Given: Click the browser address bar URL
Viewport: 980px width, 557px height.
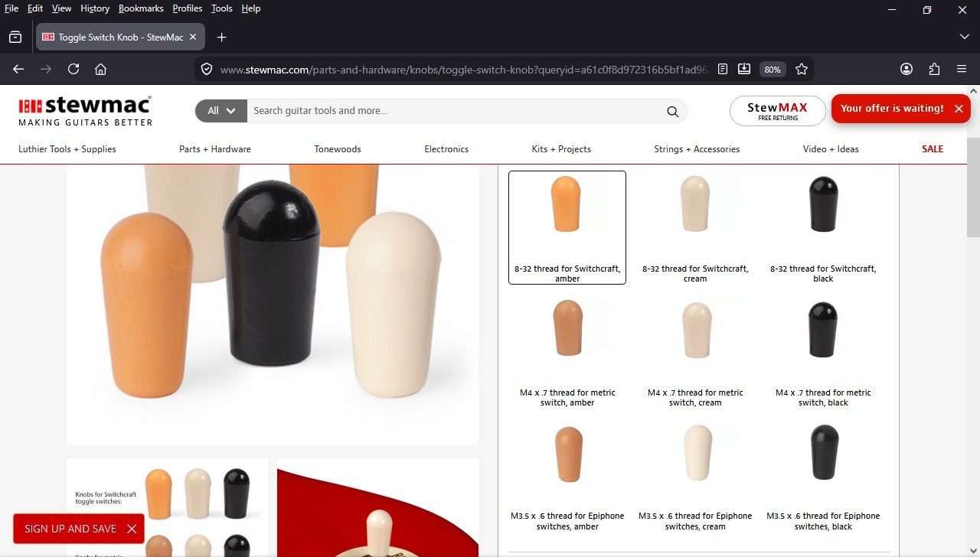Looking at the screenshot, I should (465, 69).
